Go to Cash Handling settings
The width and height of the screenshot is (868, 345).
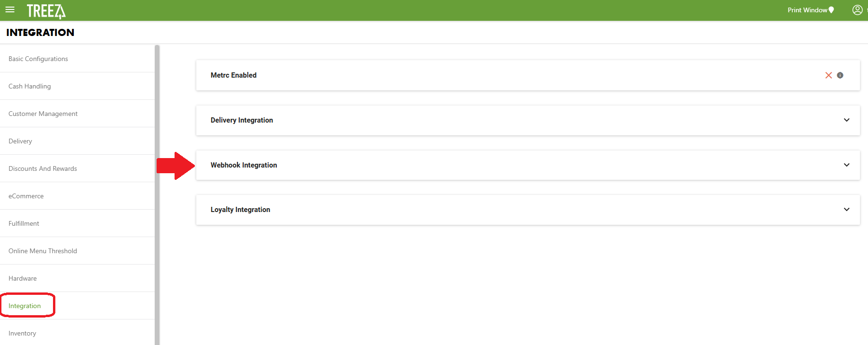point(30,86)
